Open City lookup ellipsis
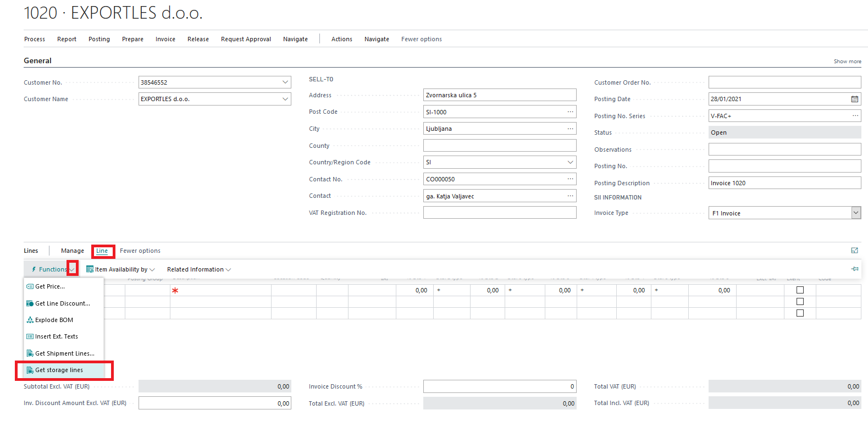 (571, 129)
